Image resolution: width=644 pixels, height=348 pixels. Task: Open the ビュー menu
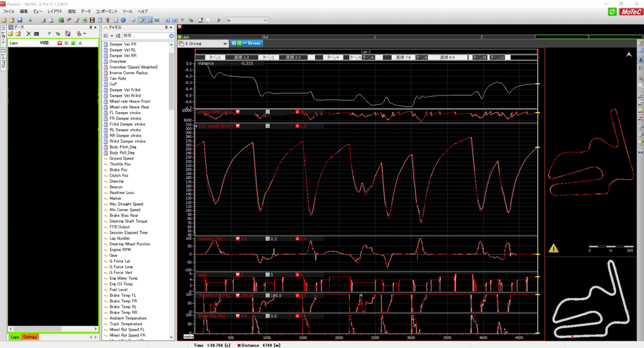(38, 11)
